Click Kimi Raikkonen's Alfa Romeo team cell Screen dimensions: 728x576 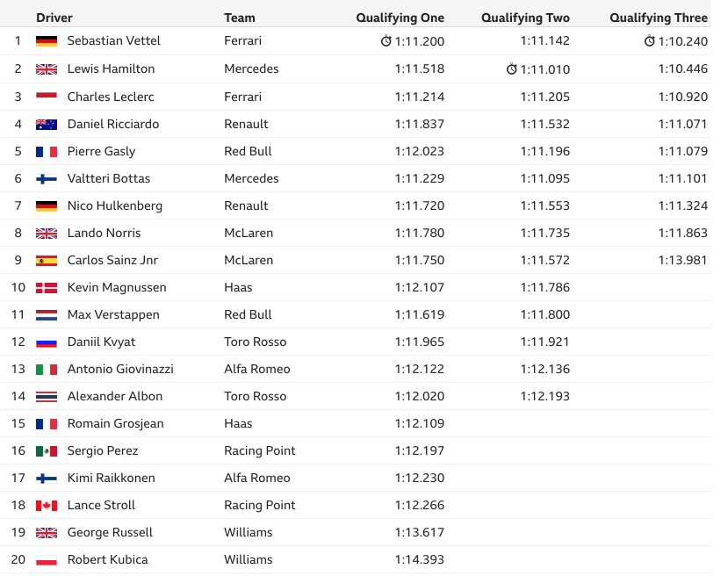tap(257, 478)
